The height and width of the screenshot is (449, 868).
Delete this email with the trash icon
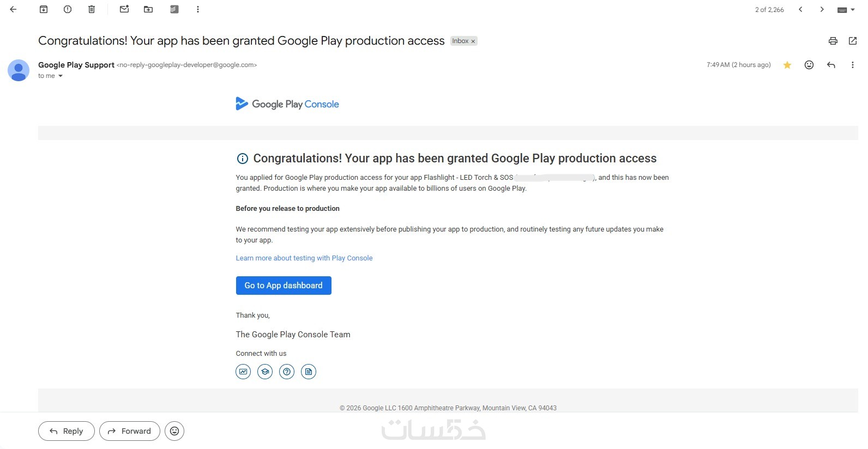92,9
